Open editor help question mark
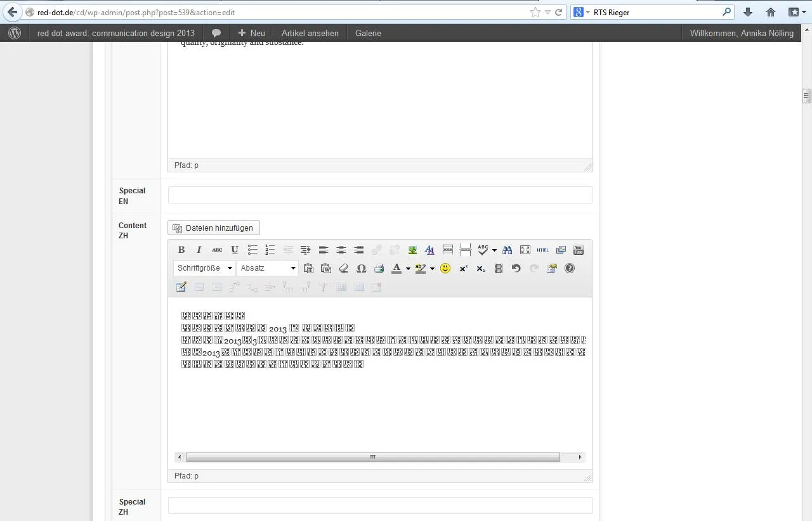The height and width of the screenshot is (521, 812). click(x=570, y=268)
